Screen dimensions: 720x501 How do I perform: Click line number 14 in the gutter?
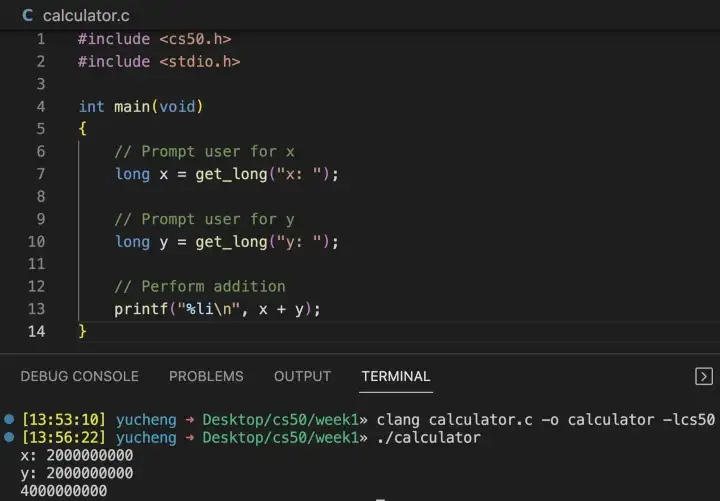coord(37,331)
